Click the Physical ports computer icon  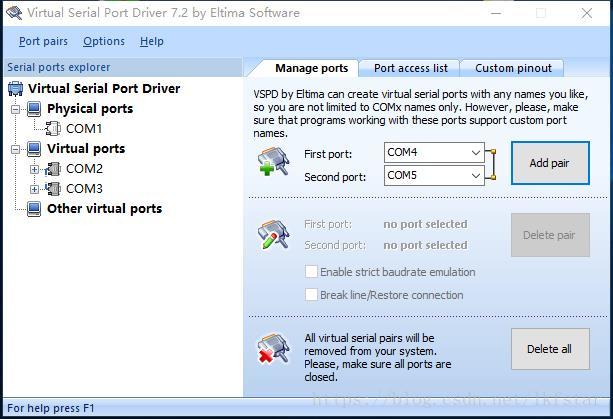(x=34, y=109)
